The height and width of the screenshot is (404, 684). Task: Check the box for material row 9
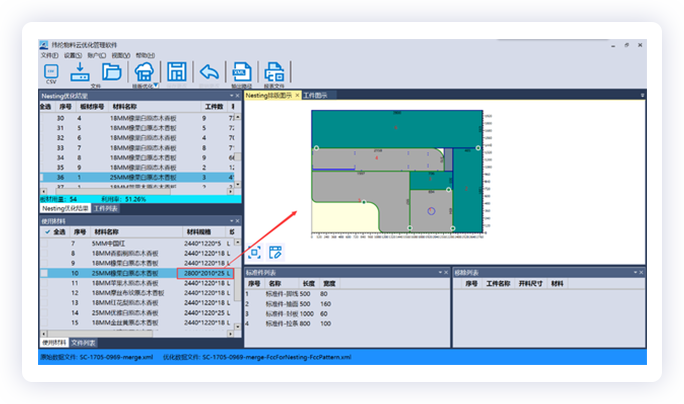(44, 263)
